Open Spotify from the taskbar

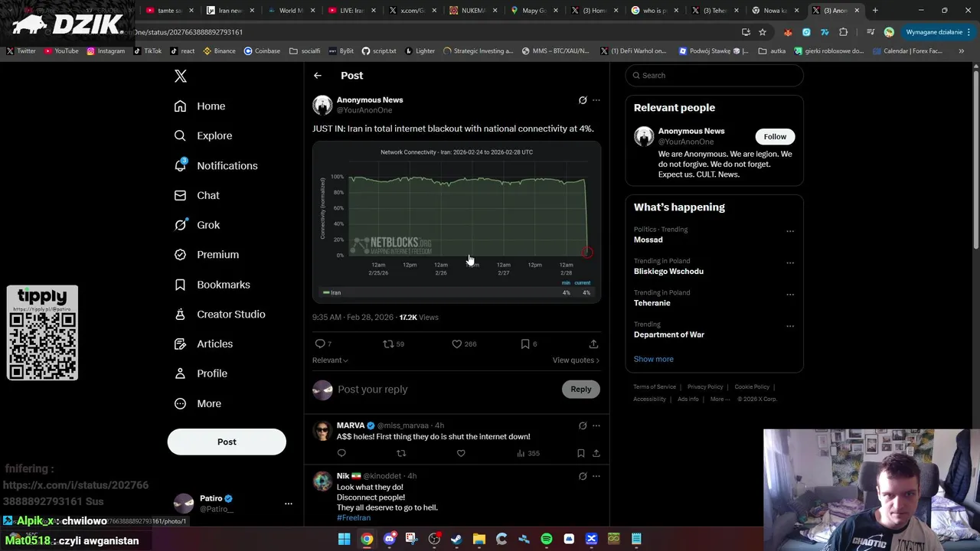click(x=546, y=540)
